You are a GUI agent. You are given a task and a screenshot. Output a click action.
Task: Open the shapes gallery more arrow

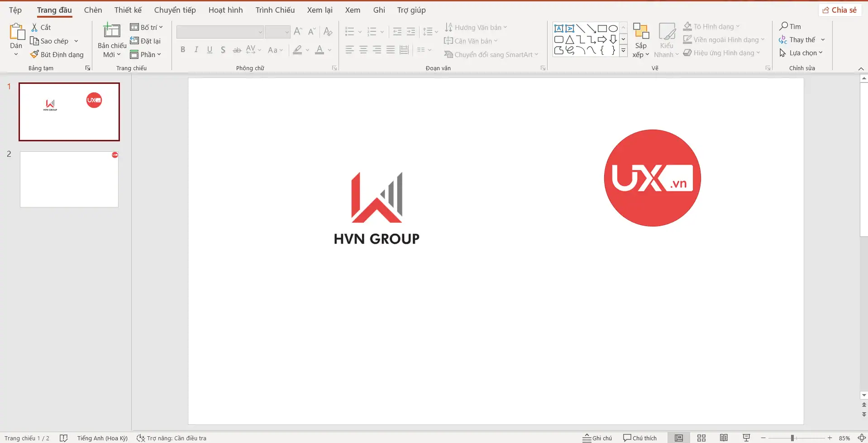pyautogui.click(x=623, y=51)
